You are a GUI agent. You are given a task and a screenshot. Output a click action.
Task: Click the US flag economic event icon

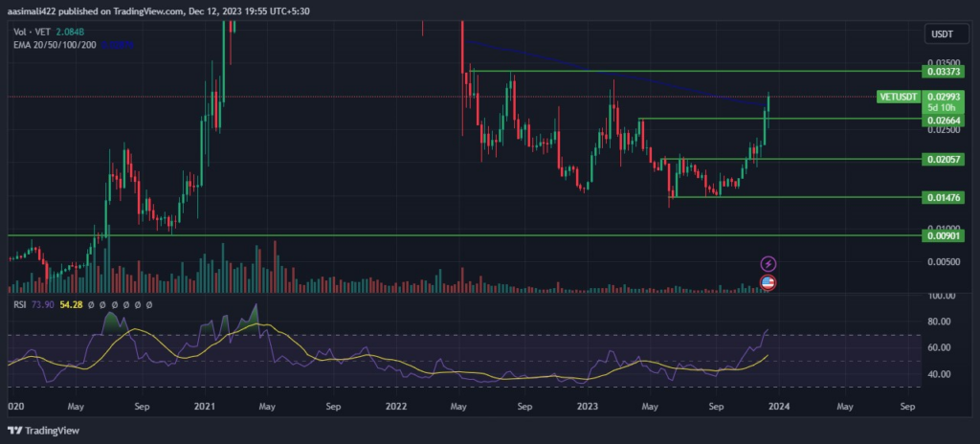[x=768, y=282]
